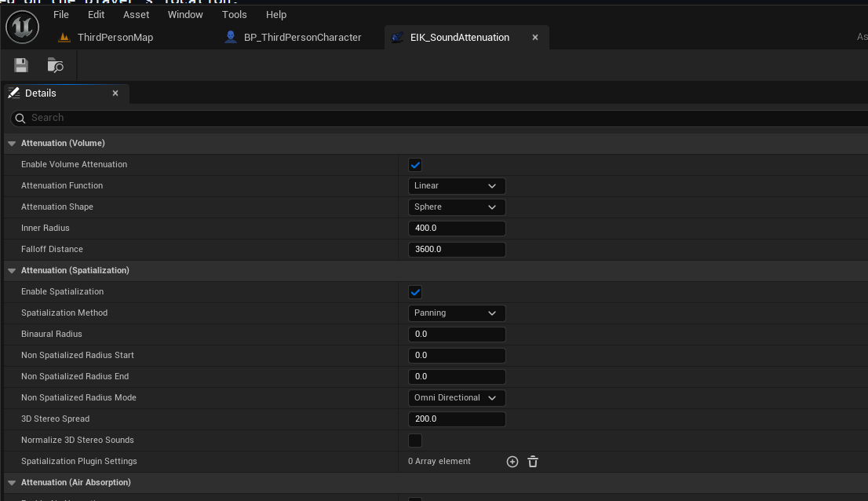Image resolution: width=868 pixels, height=501 pixels.
Task: Remove all Spatialization Plugin Settings array elements
Action: (533, 462)
